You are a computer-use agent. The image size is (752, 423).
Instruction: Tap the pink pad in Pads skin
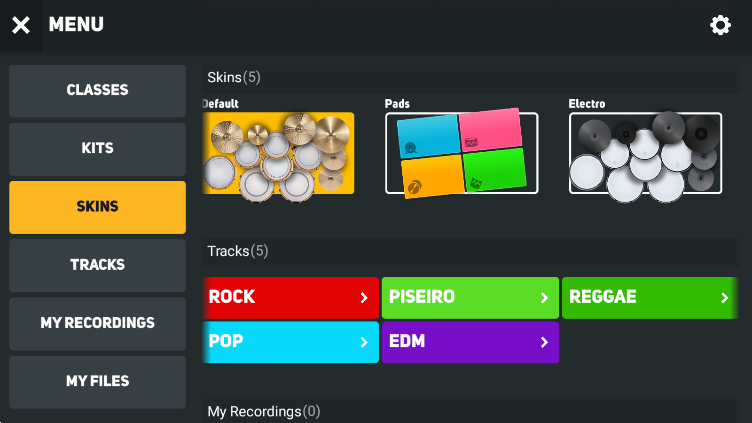[x=490, y=129]
